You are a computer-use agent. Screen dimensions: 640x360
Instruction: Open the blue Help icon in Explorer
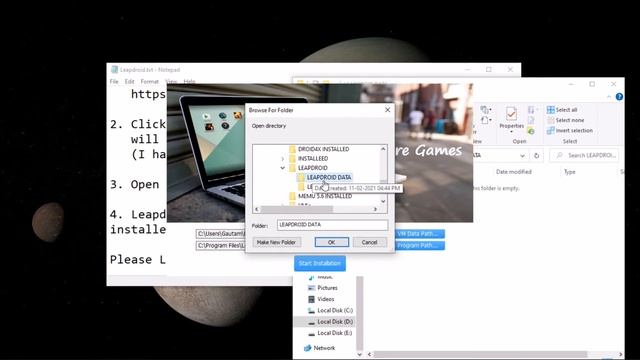point(619,97)
